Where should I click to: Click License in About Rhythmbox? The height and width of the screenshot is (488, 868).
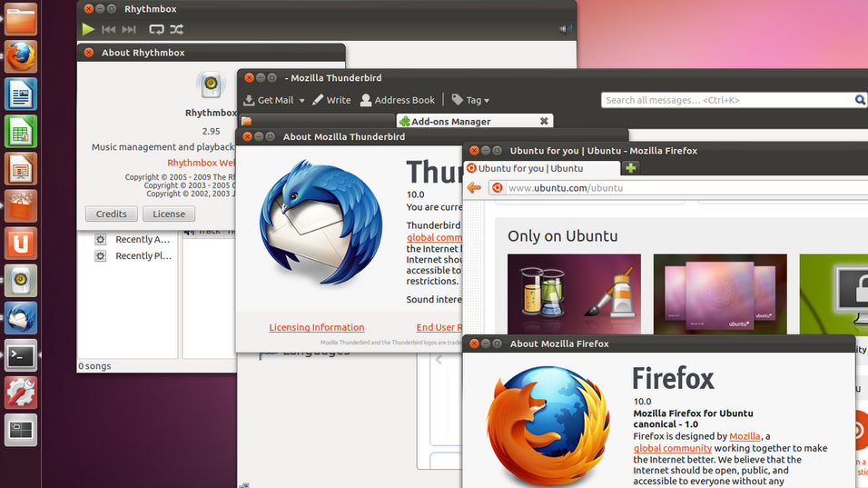point(169,214)
